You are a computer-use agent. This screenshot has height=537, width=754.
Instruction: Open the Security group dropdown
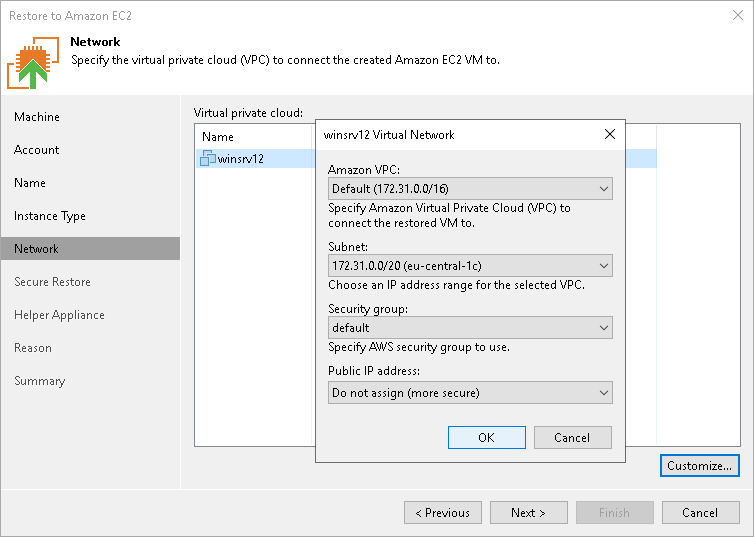pos(470,327)
